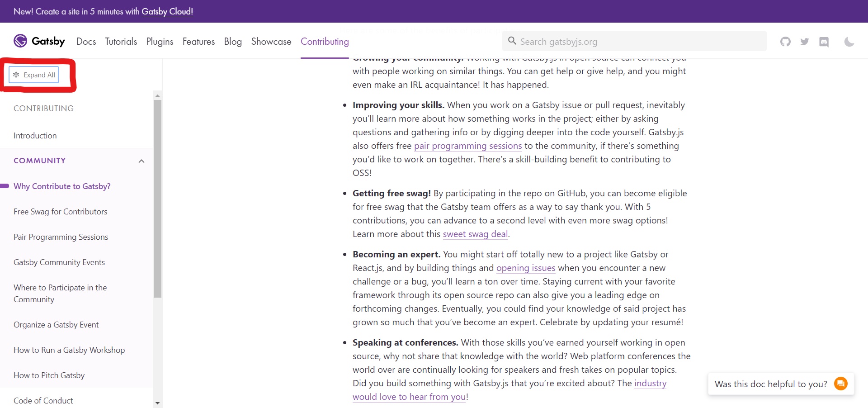Collapse the COMMUNITY section chevron
The image size is (868, 408).
click(141, 161)
